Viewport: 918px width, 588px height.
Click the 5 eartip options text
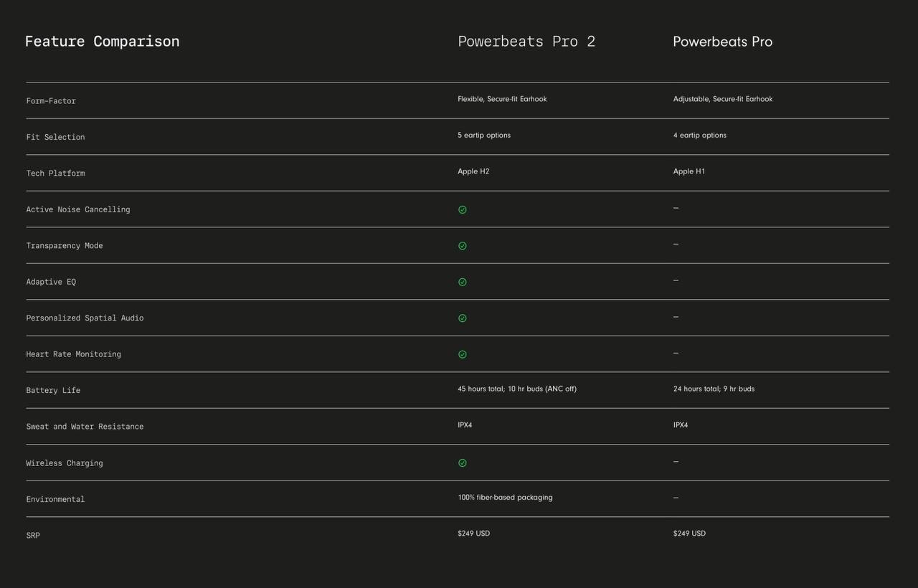point(484,136)
